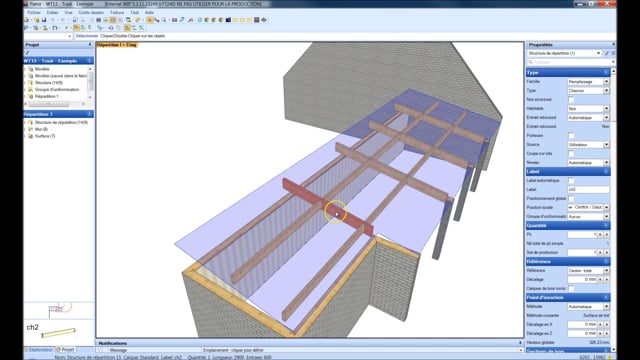This screenshot has height=360, width=640.
Task: Open the Fichier menu
Action: point(34,12)
